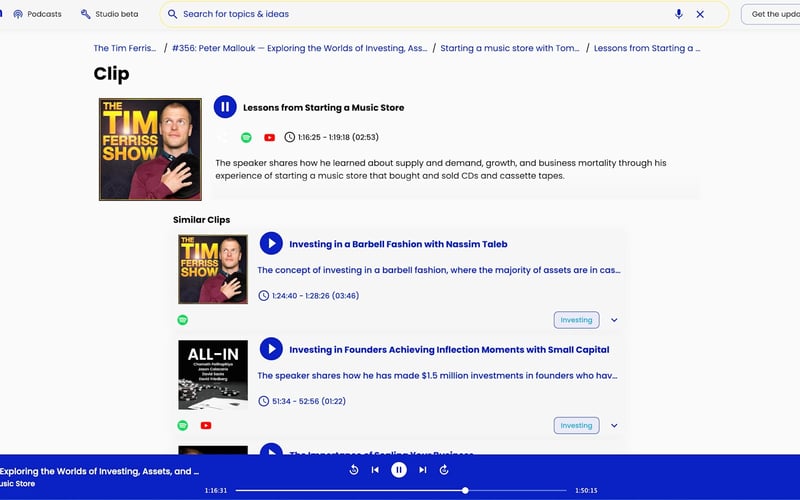Image resolution: width=800 pixels, height=500 pixels.
Task: Skip to previous track in player bar
Action: point(375,470)
